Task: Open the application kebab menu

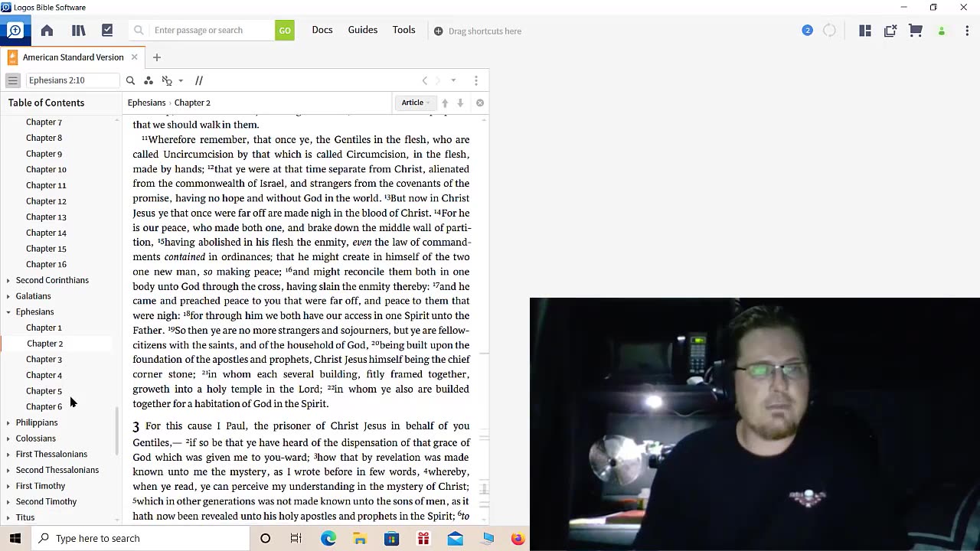Action: (x=967, y=31)
